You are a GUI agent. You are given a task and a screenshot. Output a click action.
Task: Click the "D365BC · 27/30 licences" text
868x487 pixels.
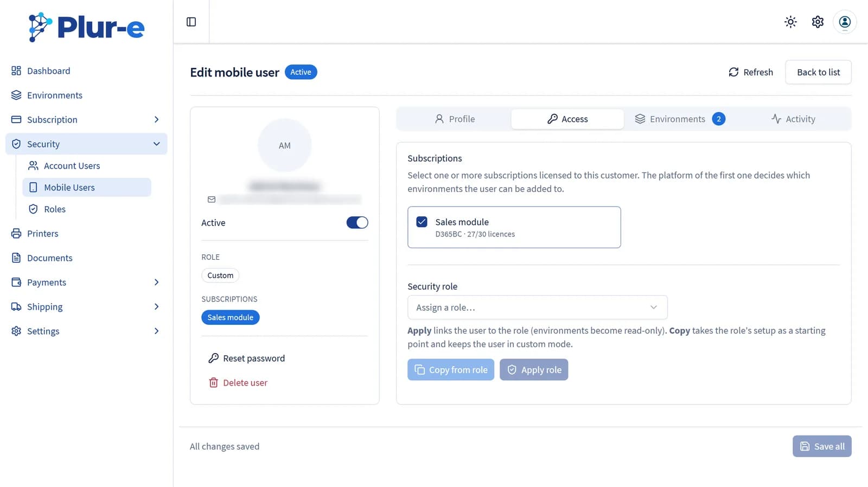tap(475, 234)
